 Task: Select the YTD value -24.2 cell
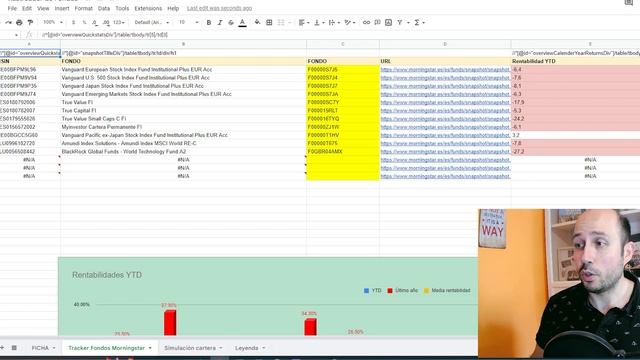pyautogui.click(x=576, y=119)
